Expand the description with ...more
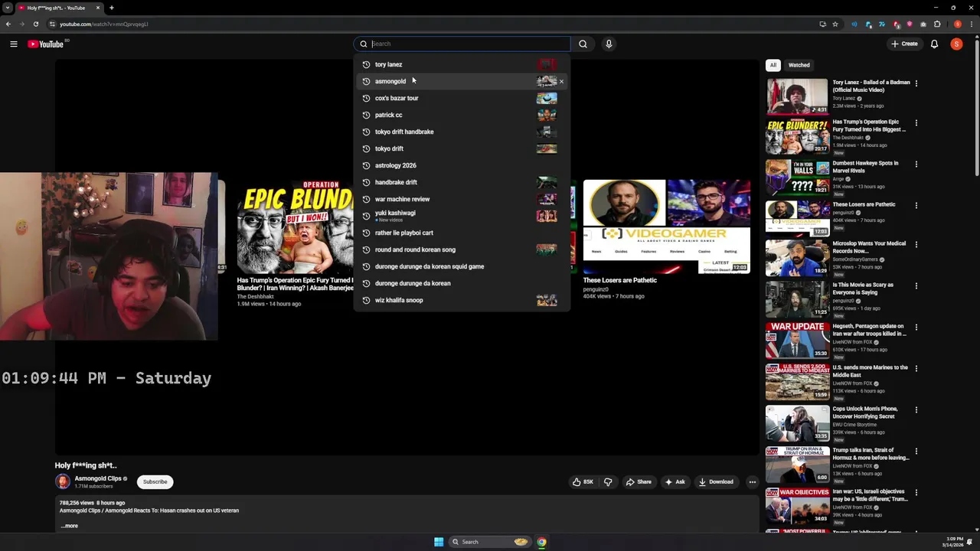The width and height of the screenshot is (980, 551). [x=70, y=526]
